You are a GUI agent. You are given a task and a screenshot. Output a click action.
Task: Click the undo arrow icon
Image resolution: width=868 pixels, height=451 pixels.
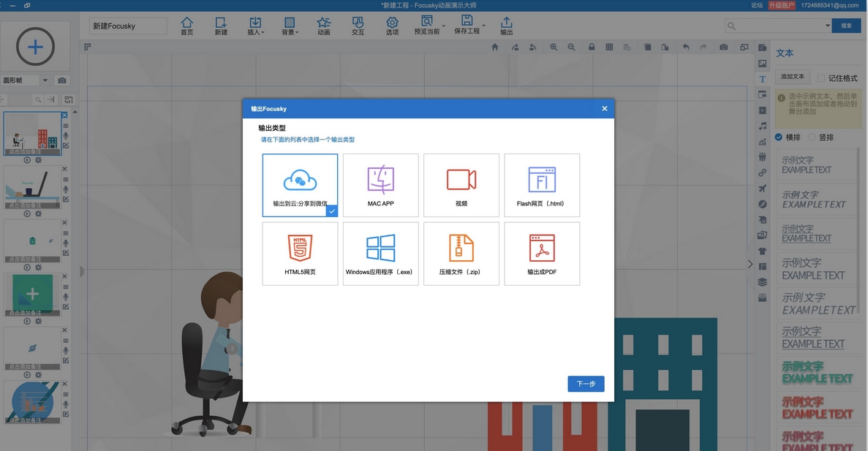pos(686,47)
